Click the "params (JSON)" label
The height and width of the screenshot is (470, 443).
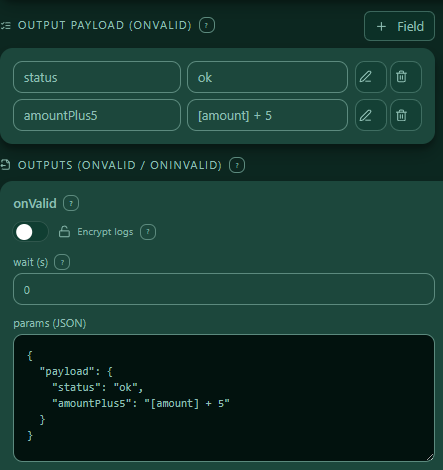(x=50, y=323)
